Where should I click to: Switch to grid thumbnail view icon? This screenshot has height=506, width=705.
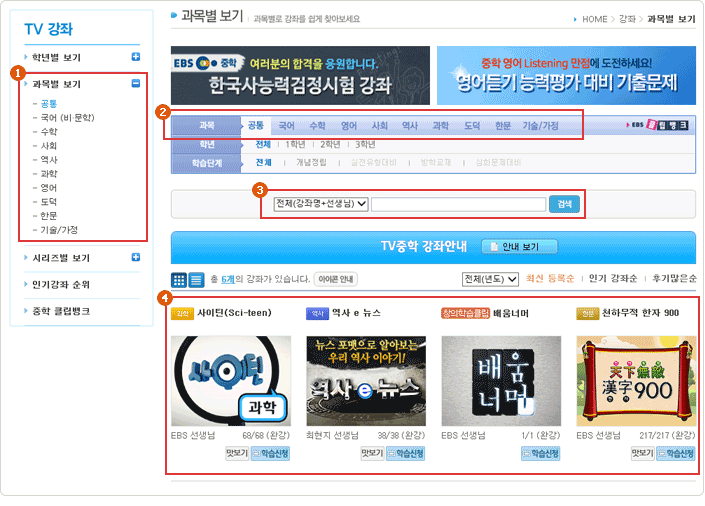click(179, 280)
